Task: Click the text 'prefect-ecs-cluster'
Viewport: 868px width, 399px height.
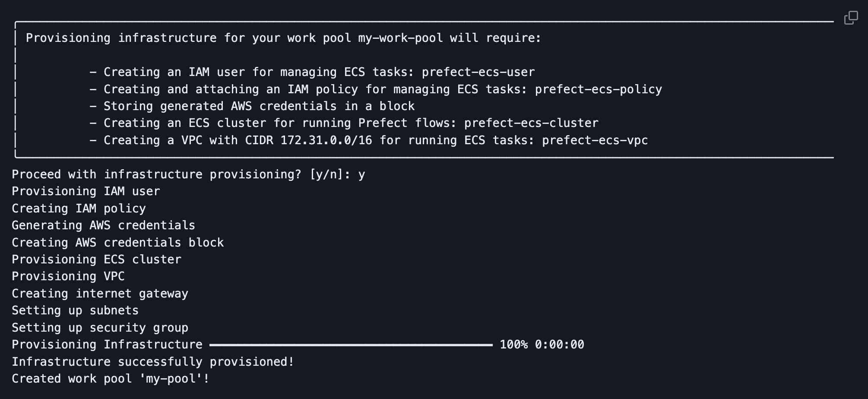Action: (x=531, y=123)
